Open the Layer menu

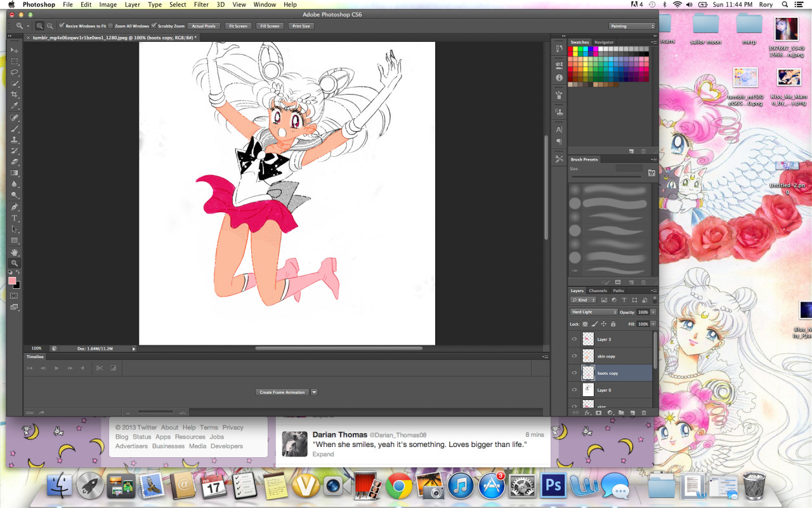133,4
